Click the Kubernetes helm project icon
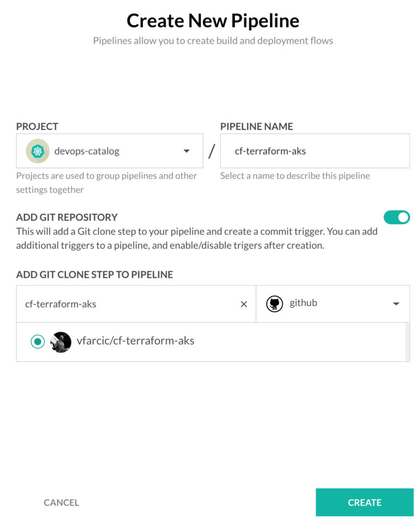Image resolution: width=420 pixels, height=524 pixels. click(38, 151)
